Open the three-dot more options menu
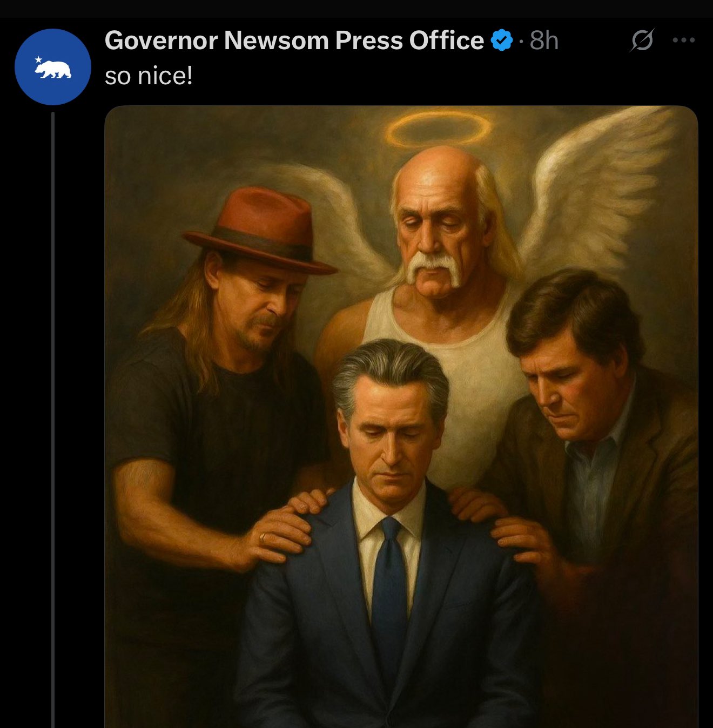Viewport: 713px width, 728px height. 683,40
